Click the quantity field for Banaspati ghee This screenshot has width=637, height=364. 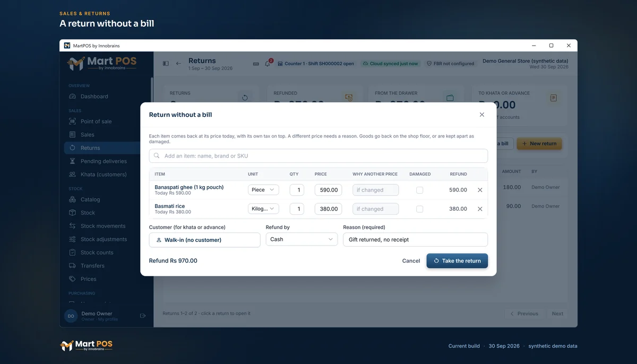[x=296, y=190]
